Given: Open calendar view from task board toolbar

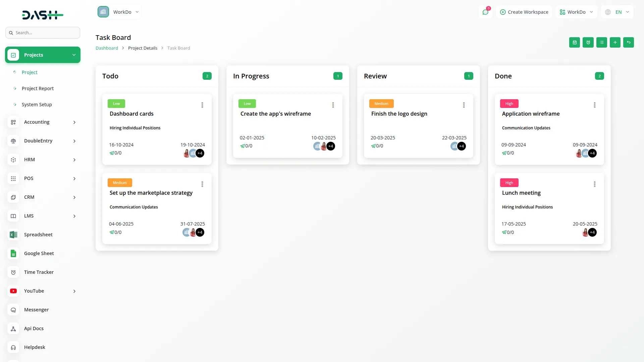Looking at the screenshot, I should click(575, 43).
